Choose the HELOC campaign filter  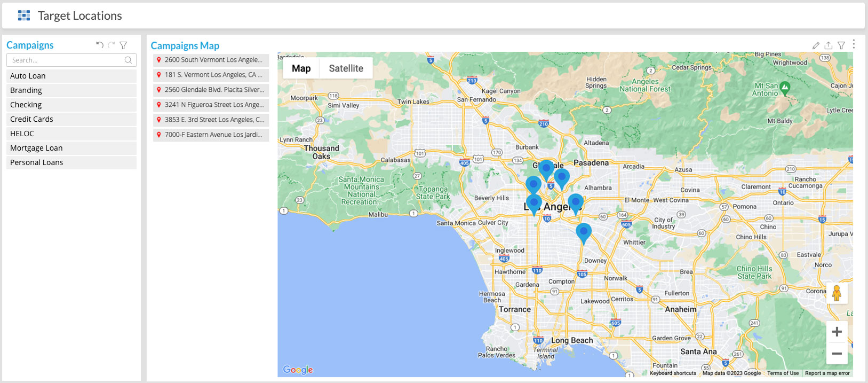tap(71, 134)
